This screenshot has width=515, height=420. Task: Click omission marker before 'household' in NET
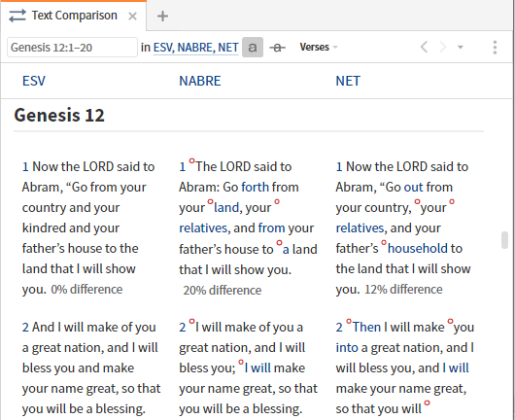[384, 242]
